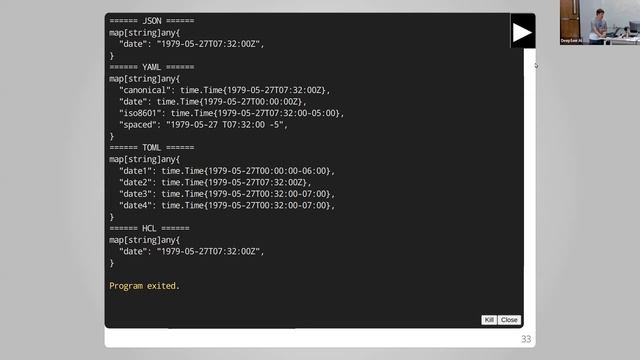Select the JSON section header line
Screen dimensions: 640x360
click(152, 21)
